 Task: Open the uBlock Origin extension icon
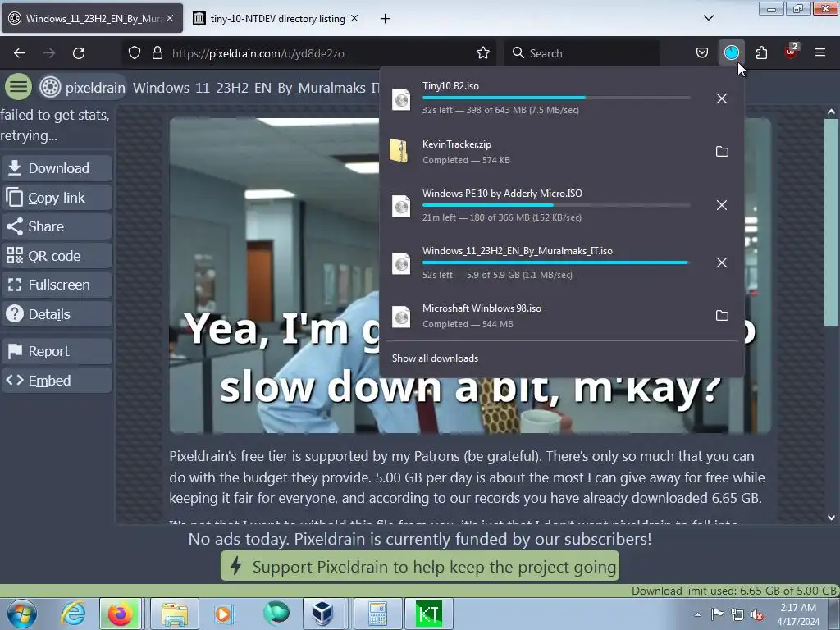tap(792, 52)
